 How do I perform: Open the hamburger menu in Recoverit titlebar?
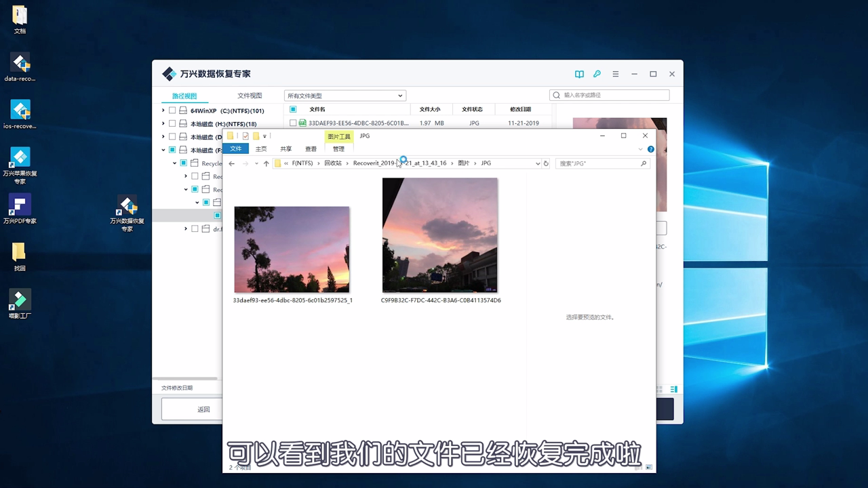coord(616,74)
